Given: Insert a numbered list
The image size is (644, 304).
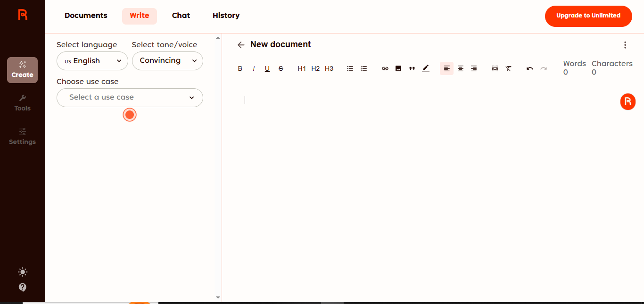Looking at the screenshot, I should tap(364, 68).
